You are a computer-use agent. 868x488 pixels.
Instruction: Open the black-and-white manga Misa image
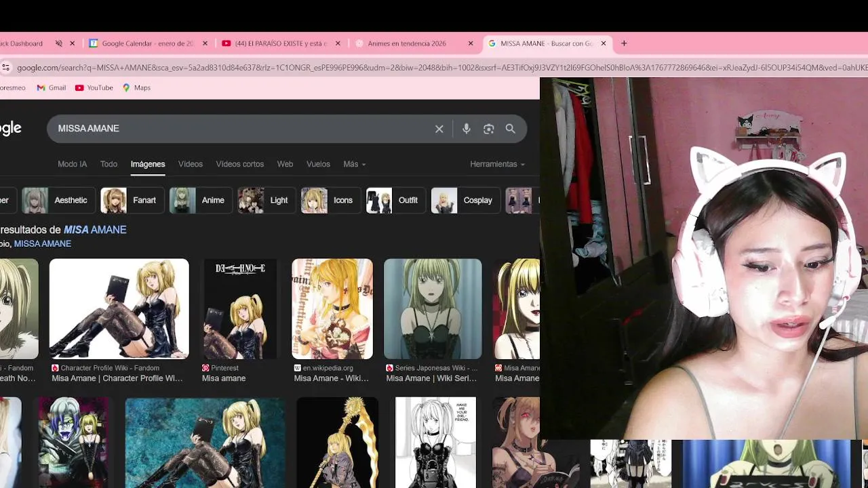click(435, 443)
